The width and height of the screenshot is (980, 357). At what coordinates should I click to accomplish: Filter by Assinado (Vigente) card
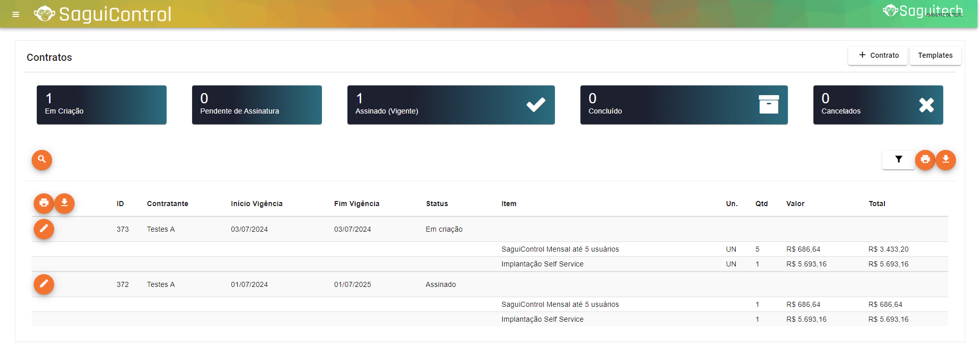pyautogui.click(x=451, y=105)
